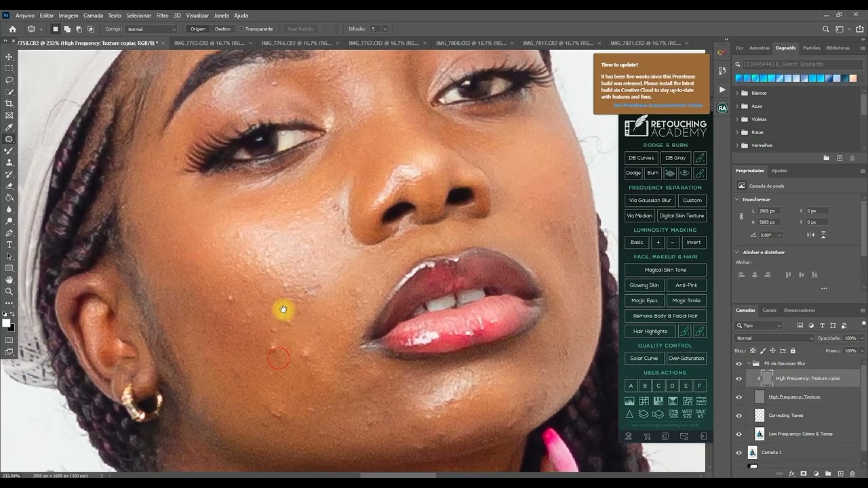
Task: Switch to the Amostras tab
Action: tap(759, 48)
